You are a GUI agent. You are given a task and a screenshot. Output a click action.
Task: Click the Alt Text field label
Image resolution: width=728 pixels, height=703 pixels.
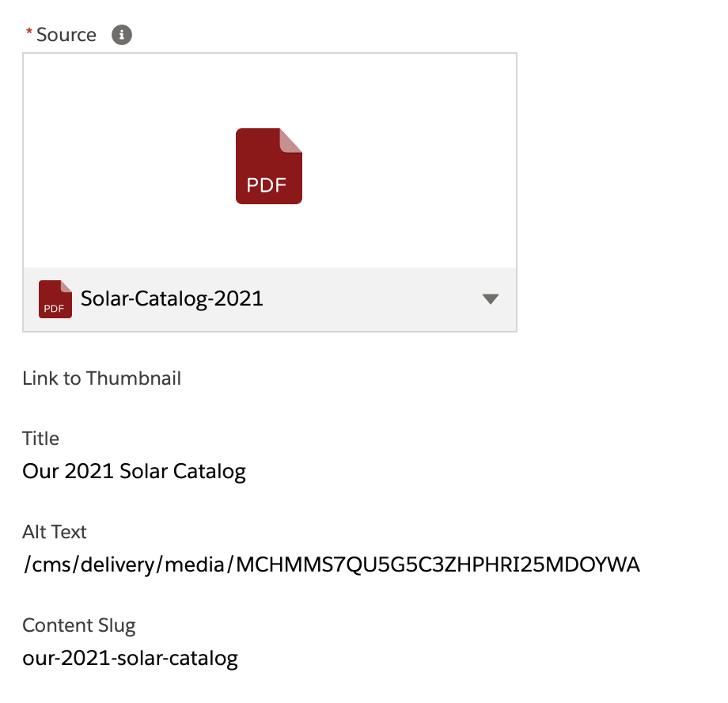pos(55,532)
